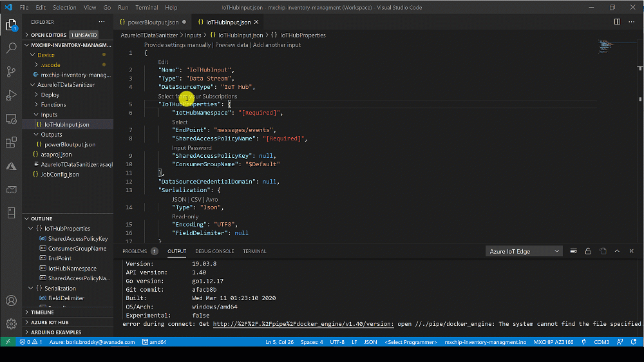Viewport: 644px width, 362px height.
Task: Open the Run and Debug view
Action: (x=11, y=95)
